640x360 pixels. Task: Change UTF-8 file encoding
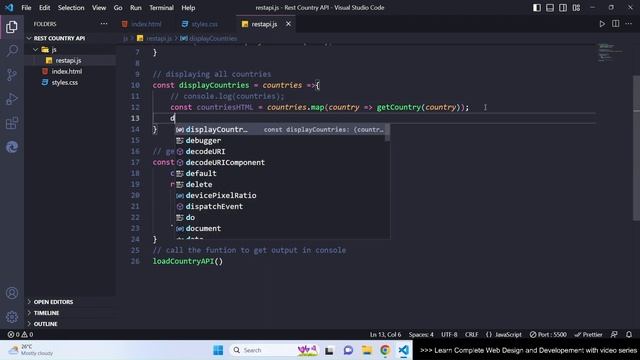449,335
